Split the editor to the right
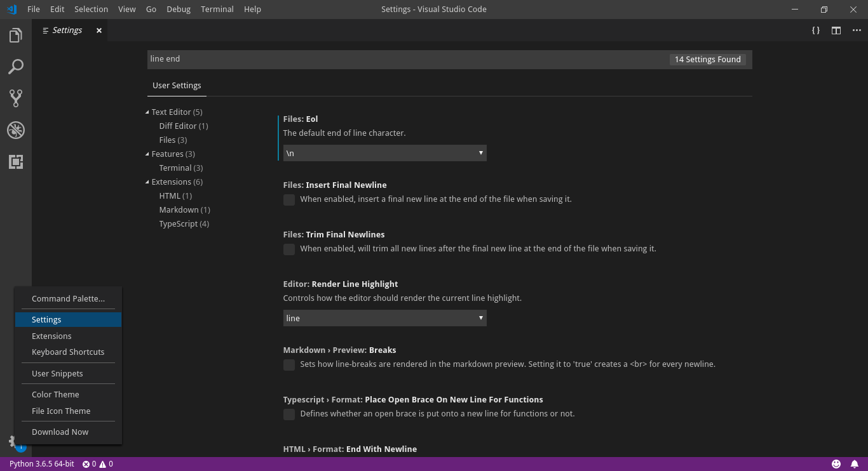 coord(836,30)
